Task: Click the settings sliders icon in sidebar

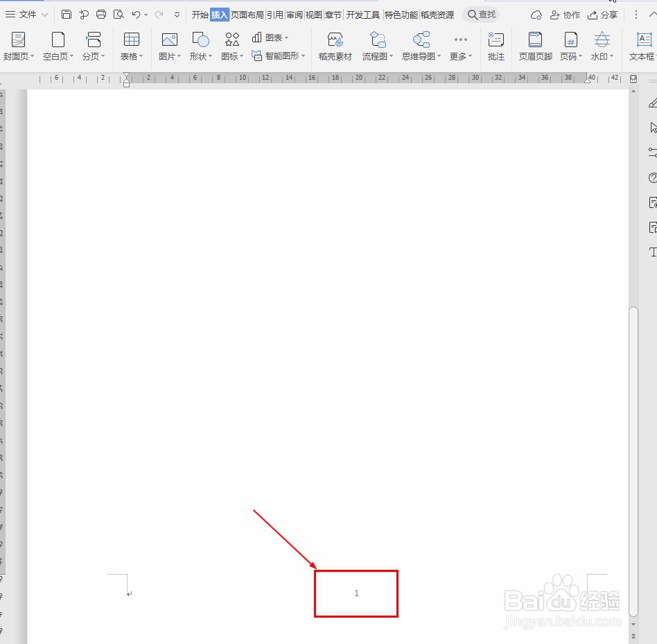Action: tap(653, 152)
